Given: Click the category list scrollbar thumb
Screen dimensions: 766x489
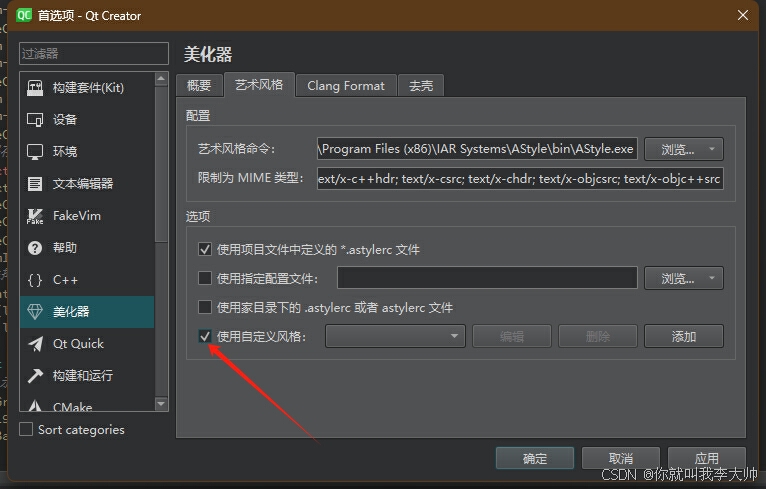Looking at the screenshot, I should click(161, 164).
